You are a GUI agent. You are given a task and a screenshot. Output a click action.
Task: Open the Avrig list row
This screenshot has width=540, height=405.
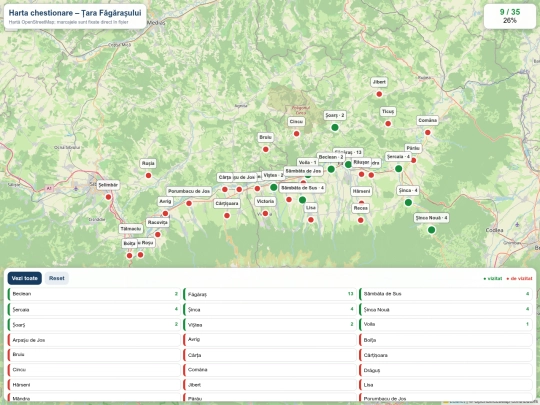pyautogui.click(x=270, y=340)
